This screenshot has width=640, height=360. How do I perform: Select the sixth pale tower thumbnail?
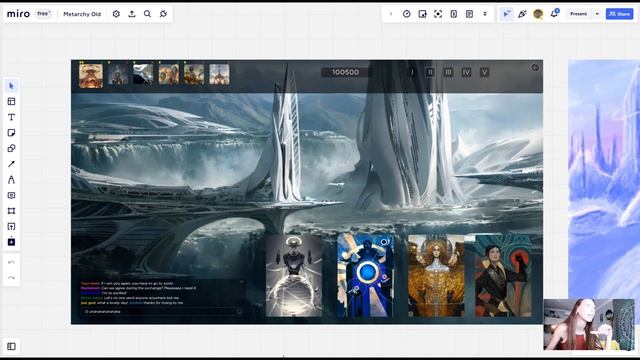pyautogui.click(x=219, y=74)
